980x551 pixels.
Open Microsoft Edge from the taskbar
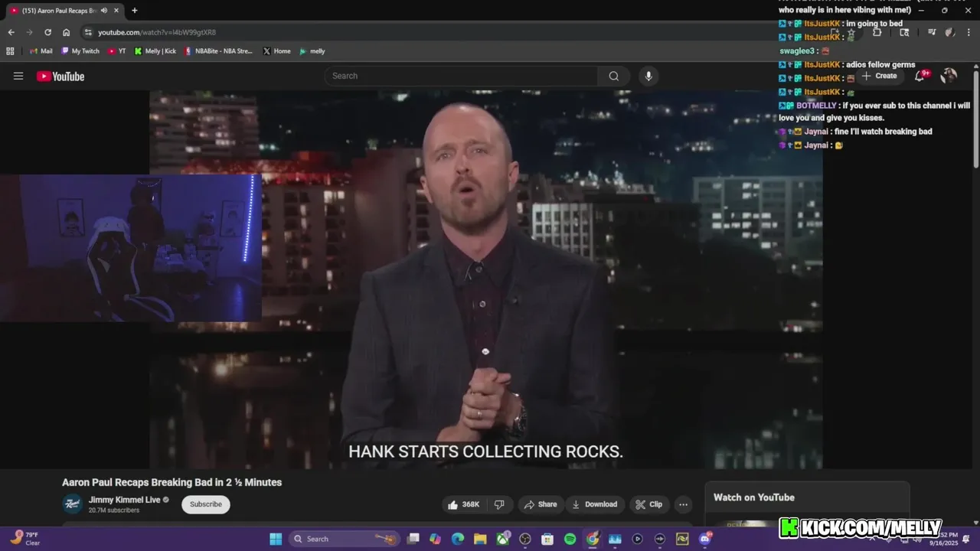(x=458, y=539)
